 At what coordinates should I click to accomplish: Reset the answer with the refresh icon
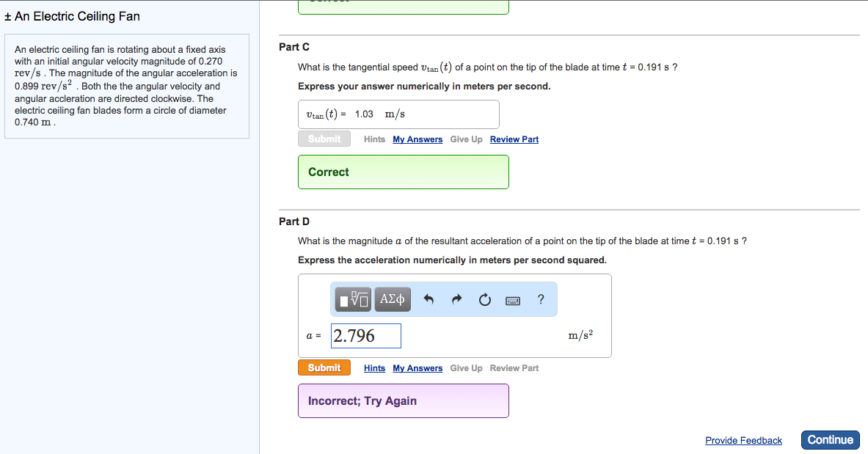point(484,299)
